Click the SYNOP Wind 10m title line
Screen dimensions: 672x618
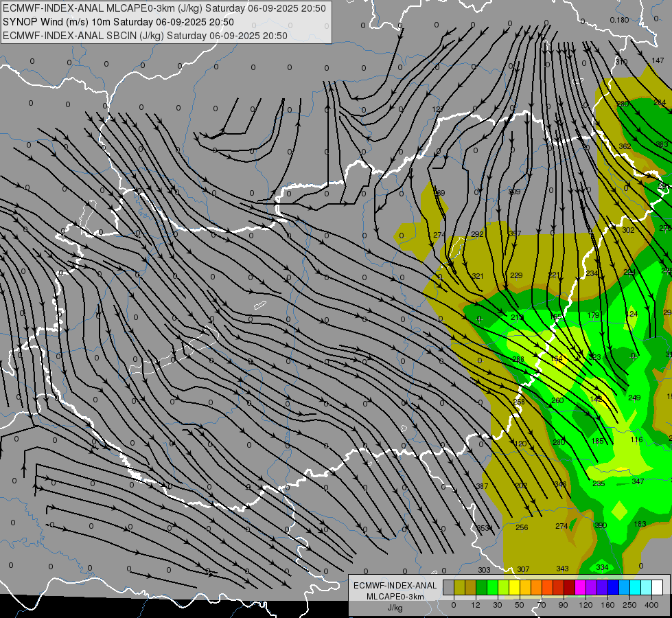(118, 22)
